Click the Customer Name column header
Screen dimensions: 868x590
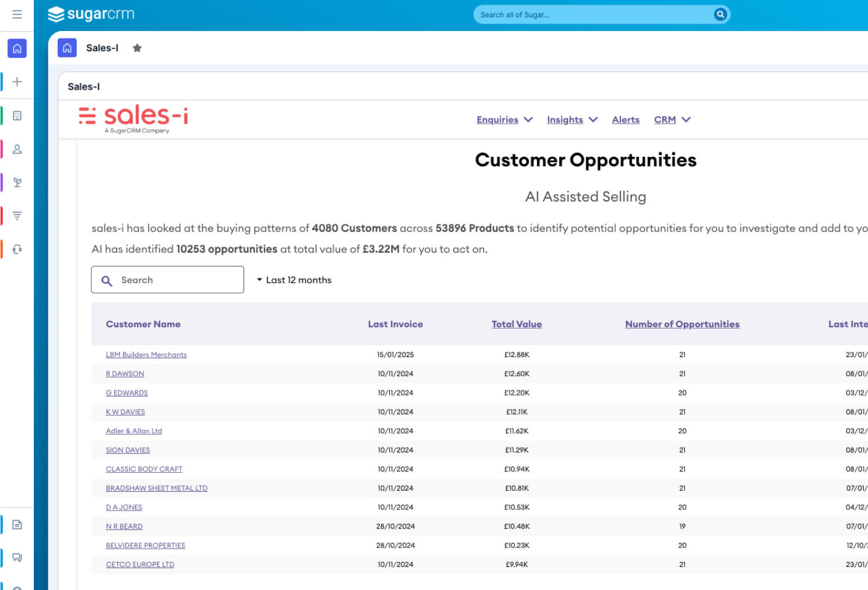pos(143,324)
